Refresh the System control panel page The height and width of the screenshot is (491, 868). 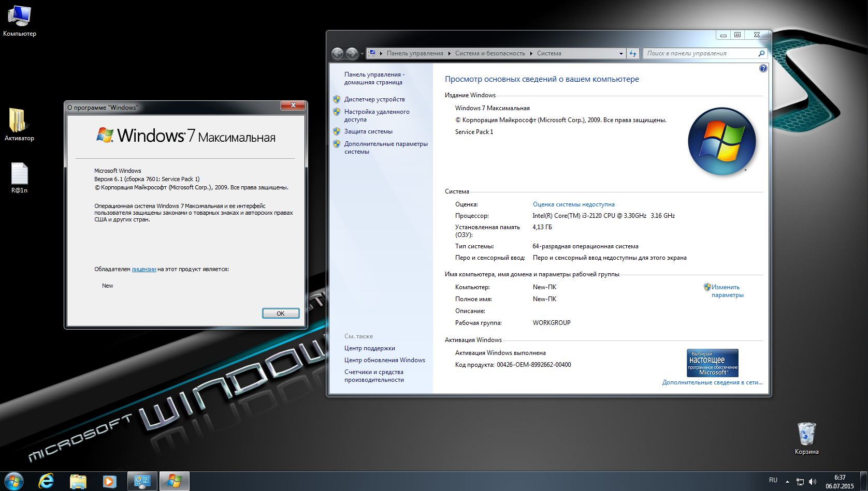[633, 53]
